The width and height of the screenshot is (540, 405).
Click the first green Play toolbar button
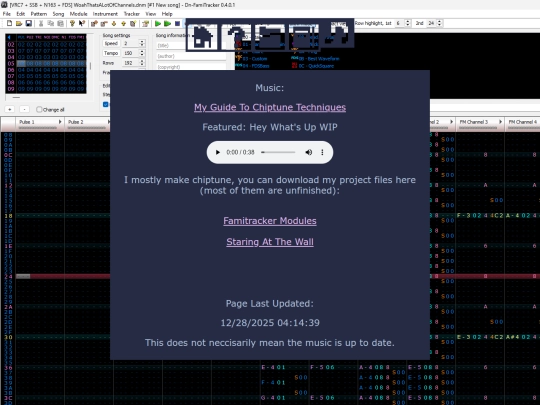pos(158,23)
